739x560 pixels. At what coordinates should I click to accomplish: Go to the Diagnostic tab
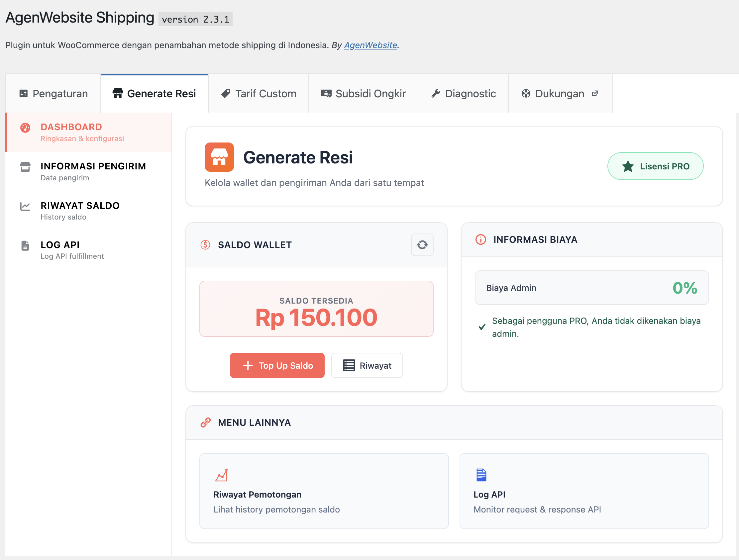(x=464, y=94)
